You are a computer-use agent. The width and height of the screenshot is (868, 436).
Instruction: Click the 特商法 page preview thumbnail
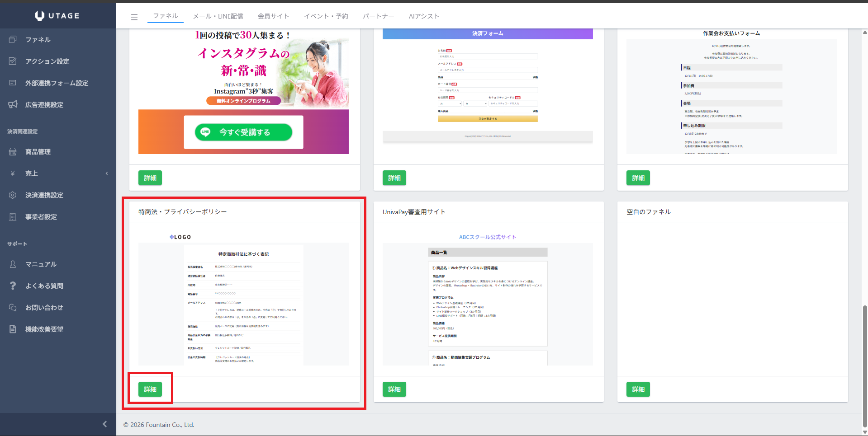click(243, 298)
